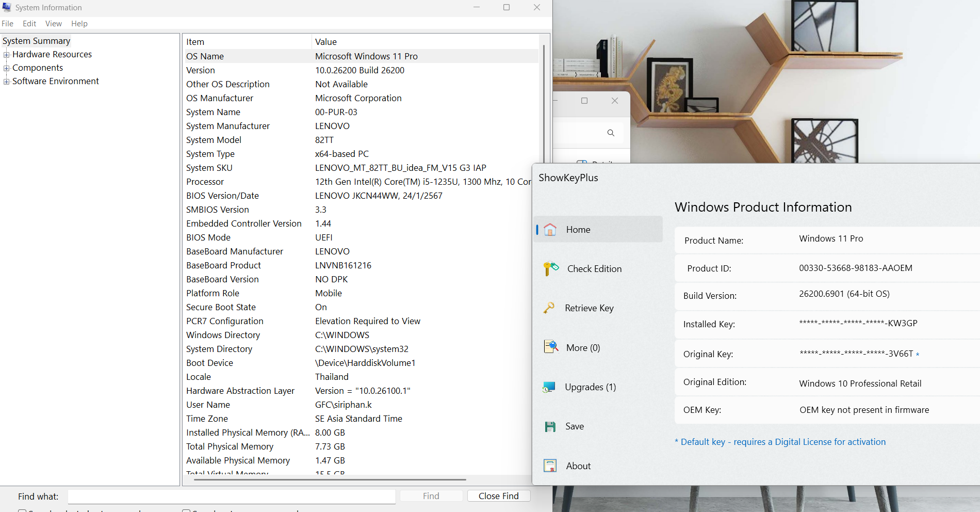Select System Summary in the tree
Viewport: 980px width, 512px height.
point(36,41)
